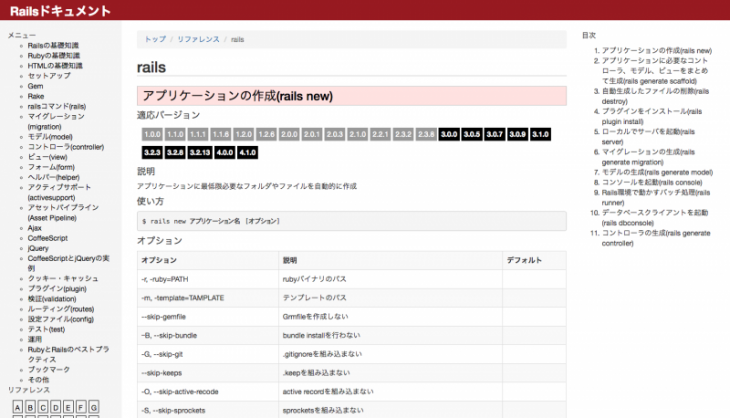Screen dimensions: 730x418
Task: Open 検証(validation) sidebar link
Action: click(x=52, y=299)
